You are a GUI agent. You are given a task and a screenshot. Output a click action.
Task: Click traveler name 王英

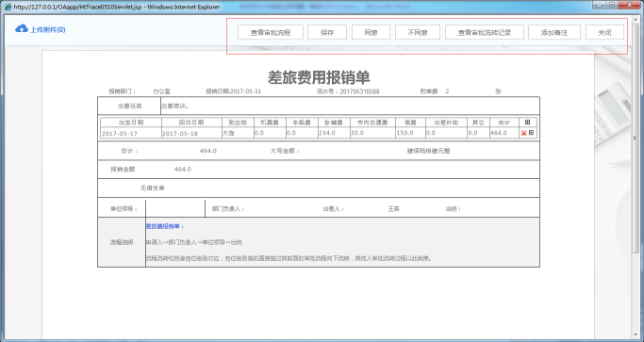pos(393,209)
